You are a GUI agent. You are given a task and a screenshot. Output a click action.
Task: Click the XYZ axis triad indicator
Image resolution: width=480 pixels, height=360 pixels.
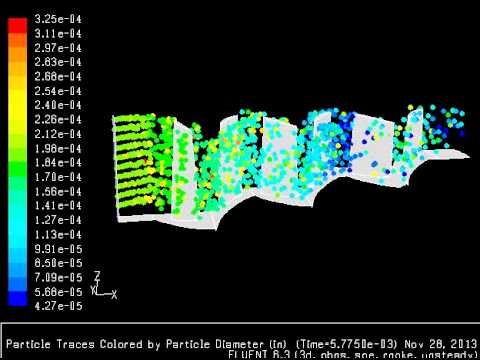pos(104,285)
